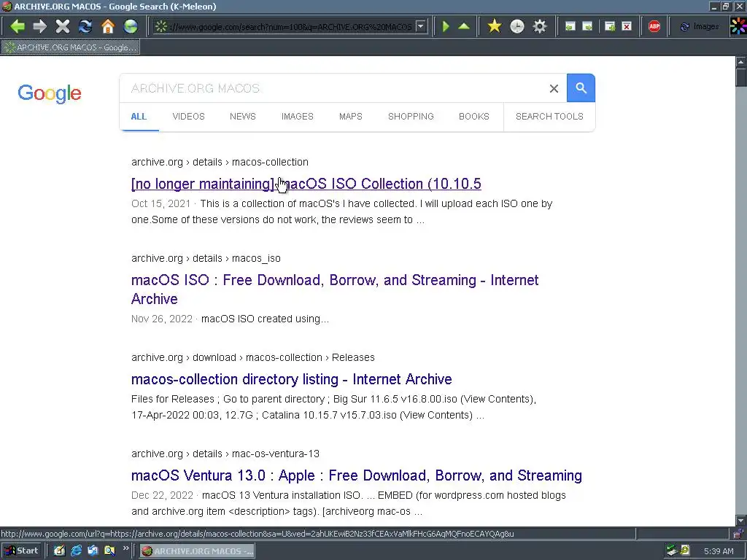Clear the search box with X

[x=554, y=88]
